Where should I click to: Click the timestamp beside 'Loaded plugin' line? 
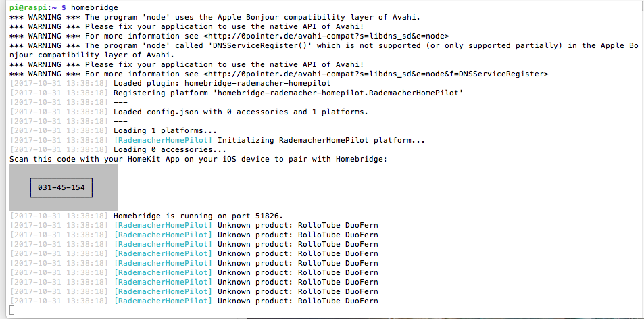59,83
